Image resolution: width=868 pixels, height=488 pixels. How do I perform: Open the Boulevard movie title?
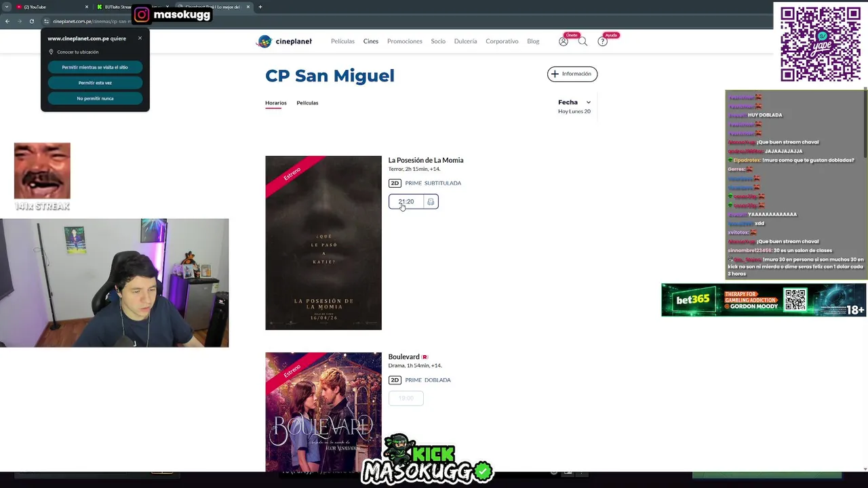pyautogui.click(x=403, y=357)
